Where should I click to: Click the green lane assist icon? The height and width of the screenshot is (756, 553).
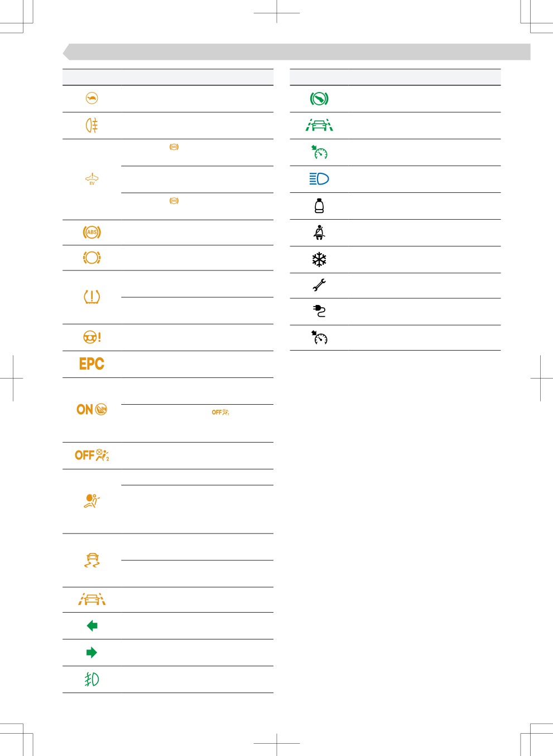[319, 125]
